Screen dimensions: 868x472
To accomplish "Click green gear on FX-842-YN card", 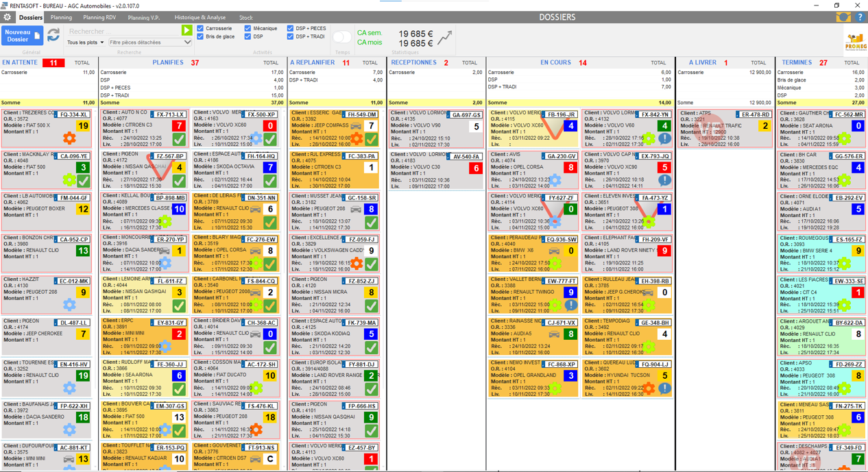I will (x=649, y=139).
